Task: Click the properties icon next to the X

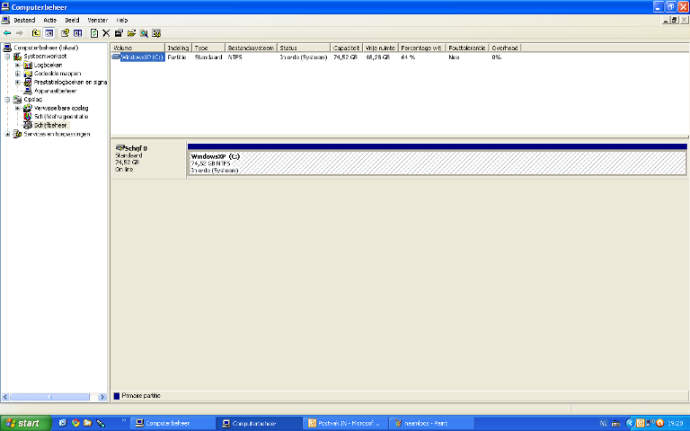Action: (x=118, y=33)
